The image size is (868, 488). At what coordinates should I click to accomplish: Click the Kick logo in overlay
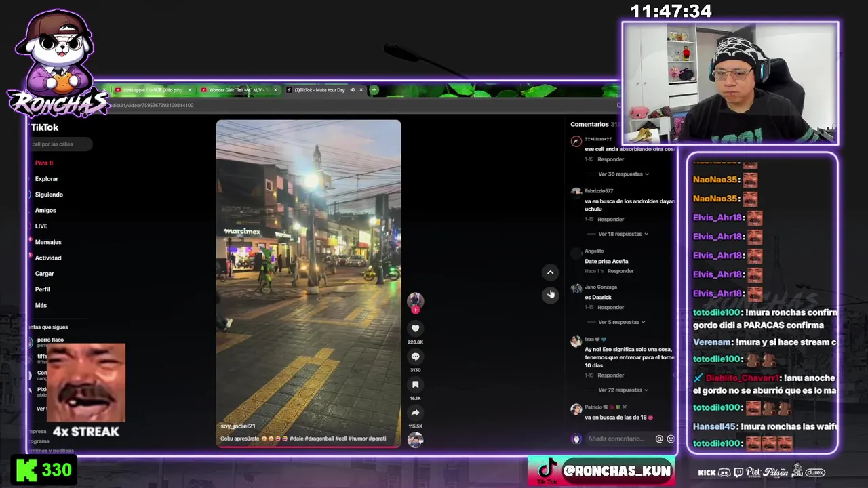click(26, 470)
